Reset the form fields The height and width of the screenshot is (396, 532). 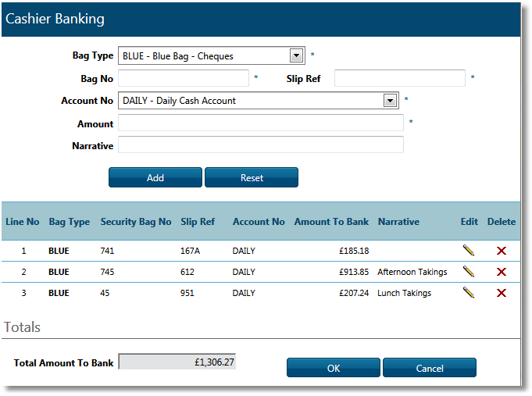pos(252,177)
